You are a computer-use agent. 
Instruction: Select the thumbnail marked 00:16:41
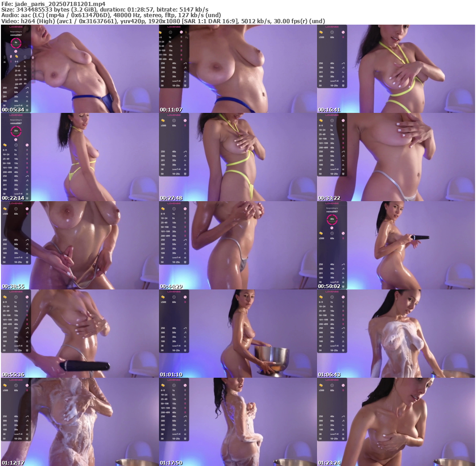coord(396,69)
